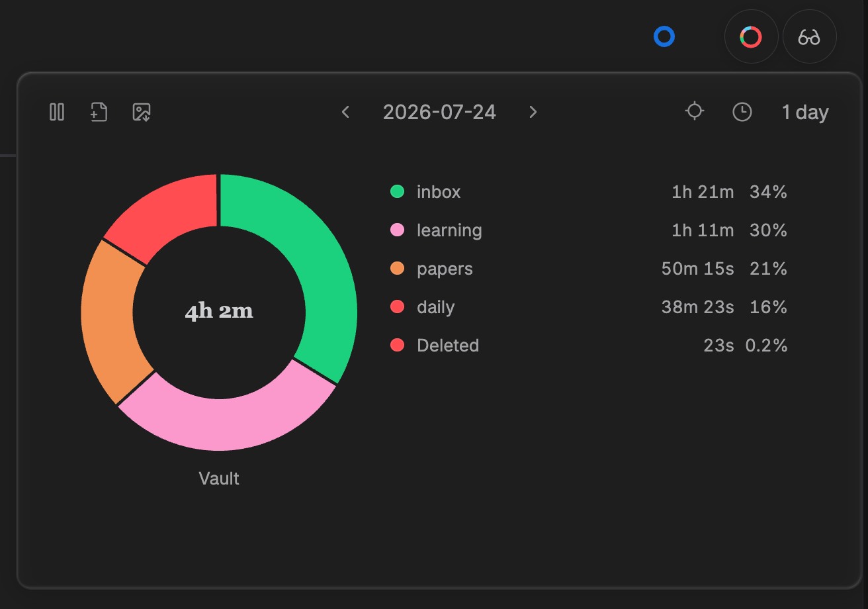Select the green inbox legend dot

coord(397,192)
